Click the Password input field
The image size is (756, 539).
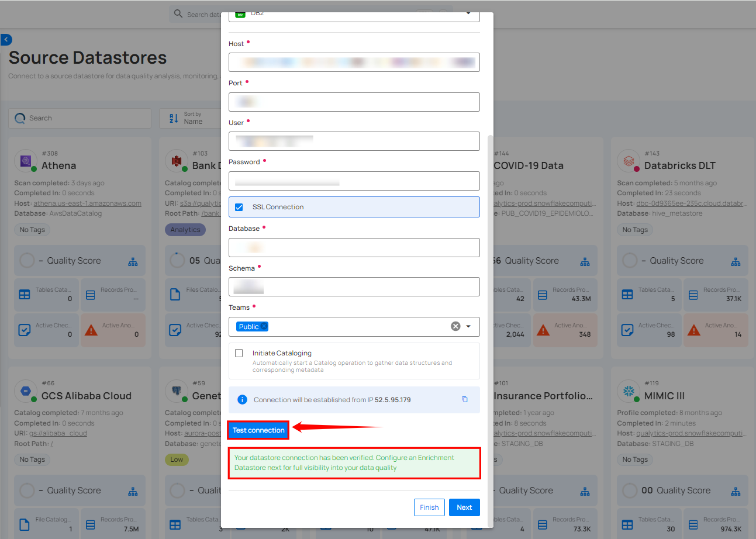[354, 181]
